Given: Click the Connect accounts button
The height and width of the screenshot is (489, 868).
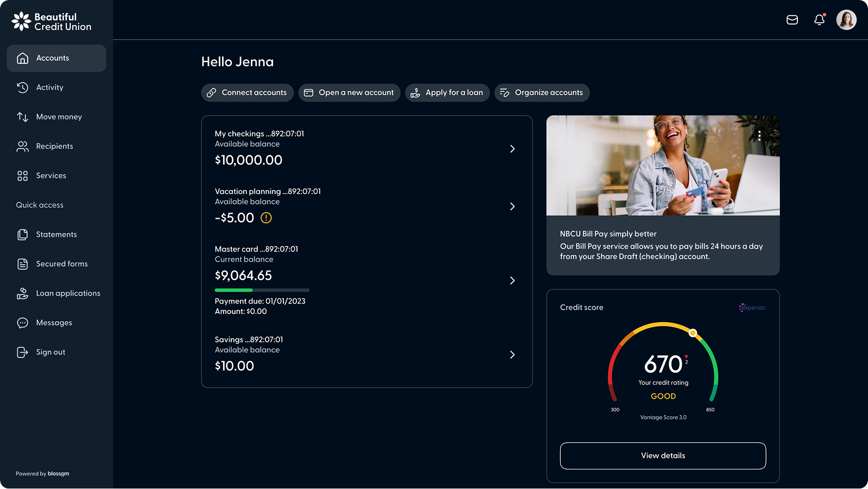Looking at the screenshot, I should click(x=248, y=93).
